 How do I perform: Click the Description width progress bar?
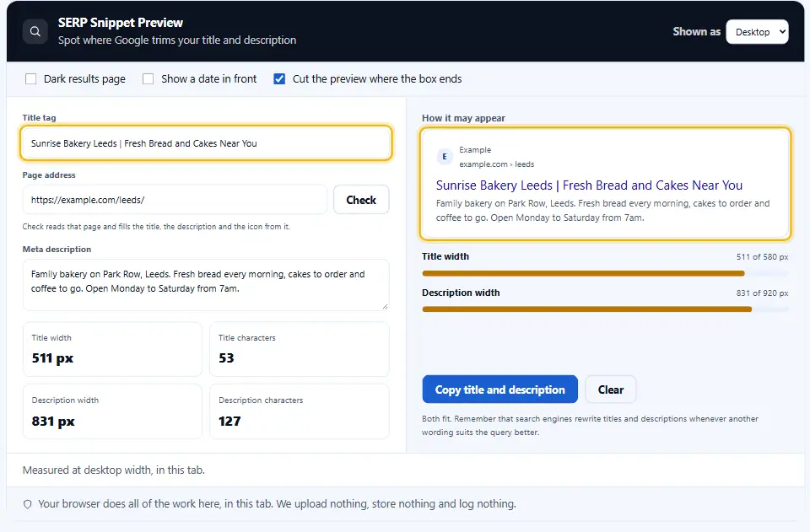605,309
